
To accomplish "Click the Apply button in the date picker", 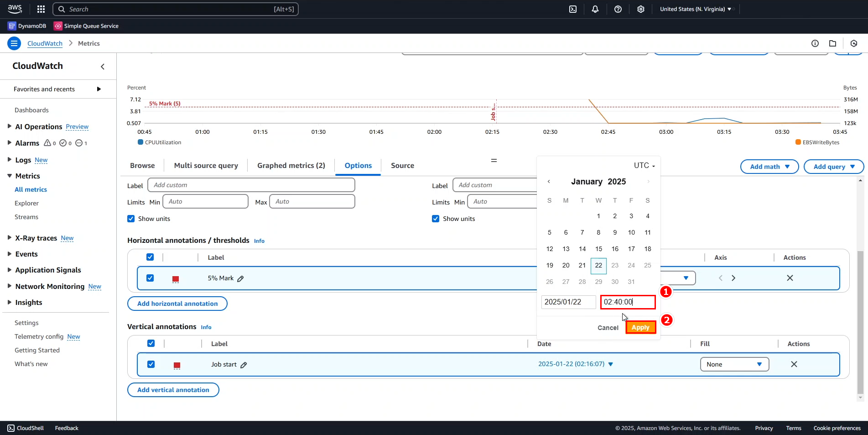I will click(x=640, y=327).
